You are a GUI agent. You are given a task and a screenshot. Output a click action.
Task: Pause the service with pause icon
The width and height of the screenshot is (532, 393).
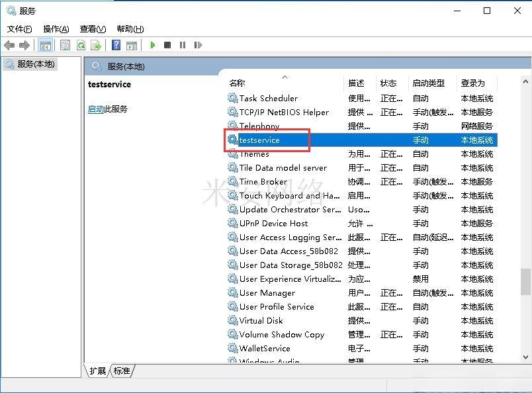[x=183, y=45]
